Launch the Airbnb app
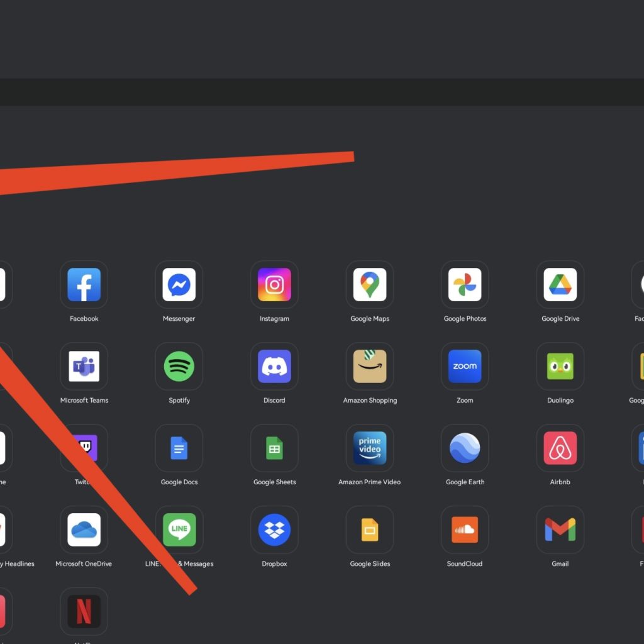Viewport: 644px width, 644px height. coord(560,448)
